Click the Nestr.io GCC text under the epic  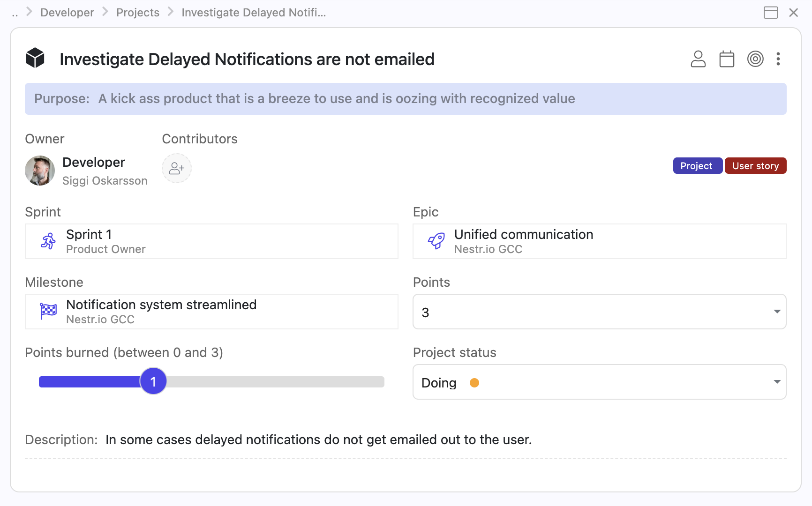click(x=488, y=249)
